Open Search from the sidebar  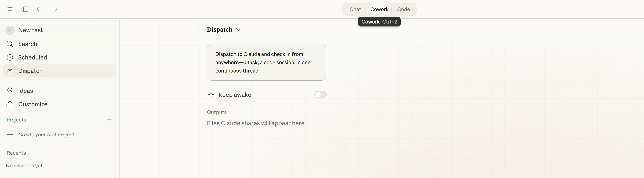coord(27,44)
